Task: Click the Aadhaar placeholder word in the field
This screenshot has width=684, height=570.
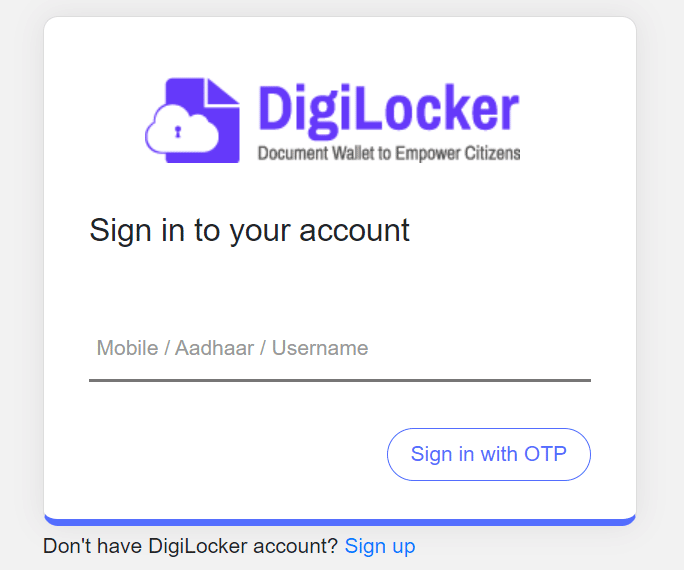Action: 215,349
